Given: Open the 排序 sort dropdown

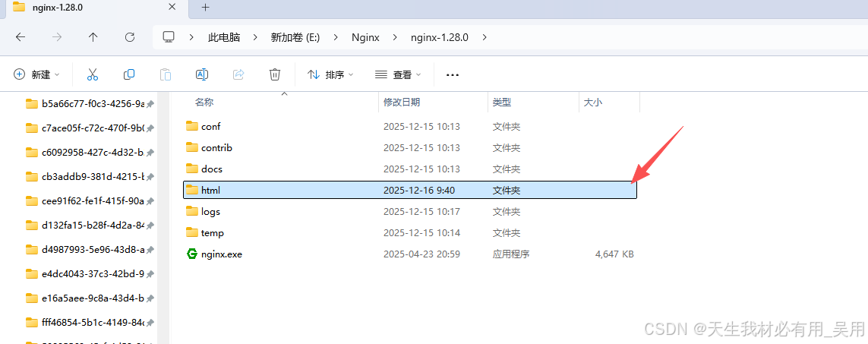Looking at the screenshot, I should [330, 74].
